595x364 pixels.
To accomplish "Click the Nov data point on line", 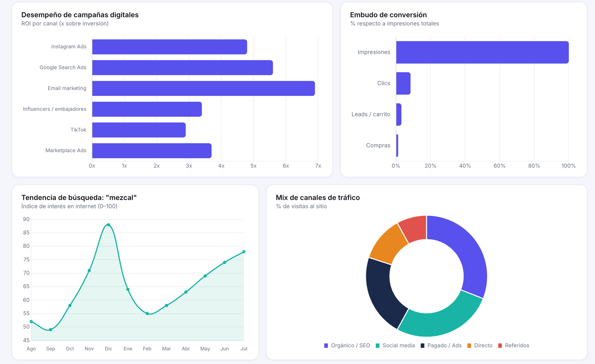I will tap(89, 271).
